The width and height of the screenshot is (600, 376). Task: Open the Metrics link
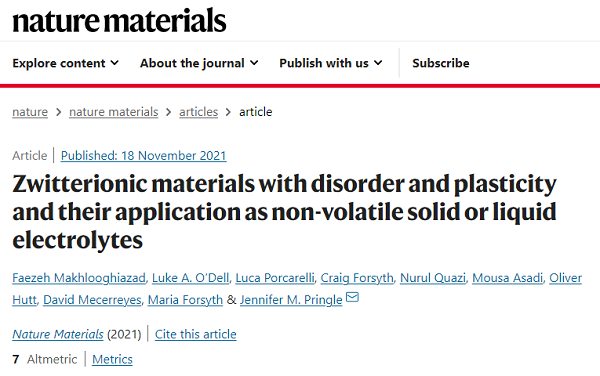pyautogui.click(x=112, y=360)
